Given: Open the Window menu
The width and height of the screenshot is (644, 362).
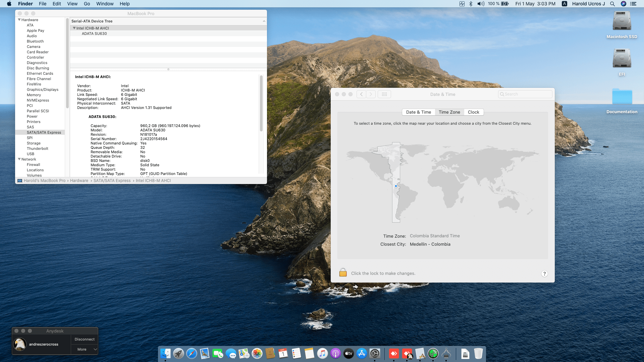Looking at the screenshot, I should [105, 4].
